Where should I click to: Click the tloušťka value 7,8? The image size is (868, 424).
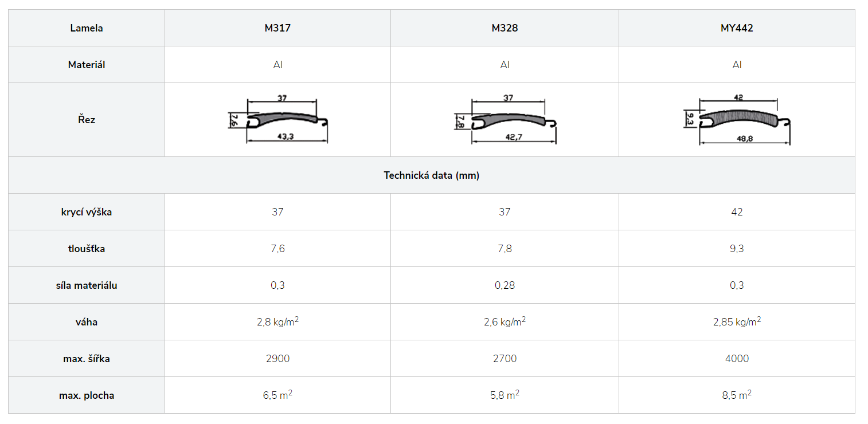point(505,249)
